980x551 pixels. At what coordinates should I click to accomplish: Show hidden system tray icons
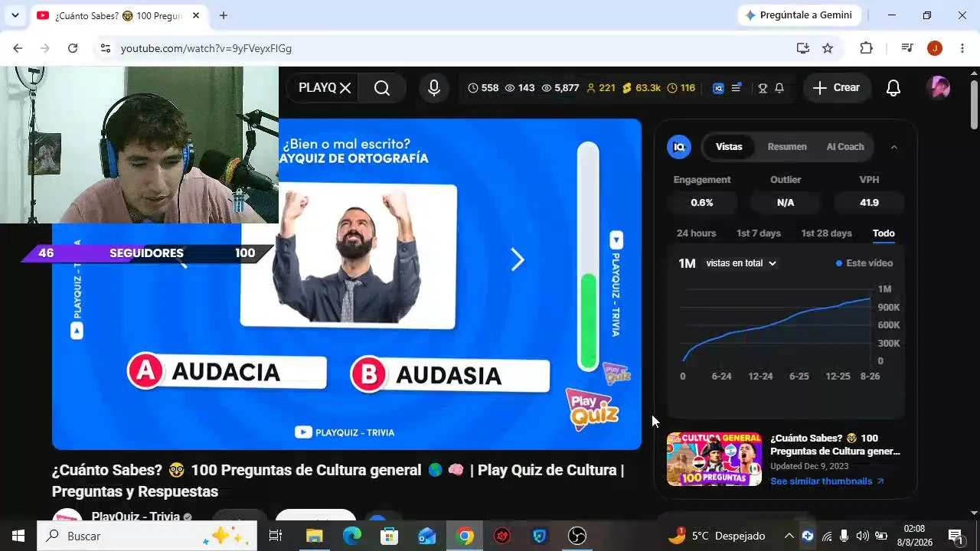(789, 536)
